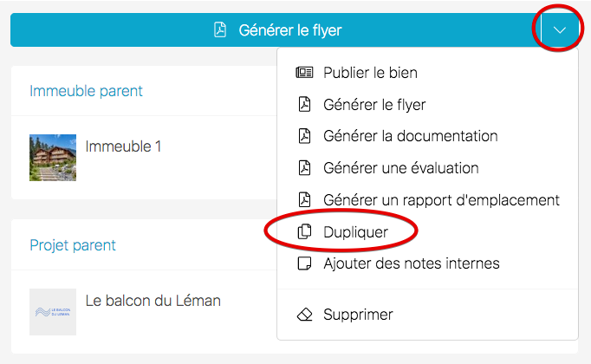Click the copy icon beside Dupliquer
This screenshot has width=591, height=364.
pos(303,232)
